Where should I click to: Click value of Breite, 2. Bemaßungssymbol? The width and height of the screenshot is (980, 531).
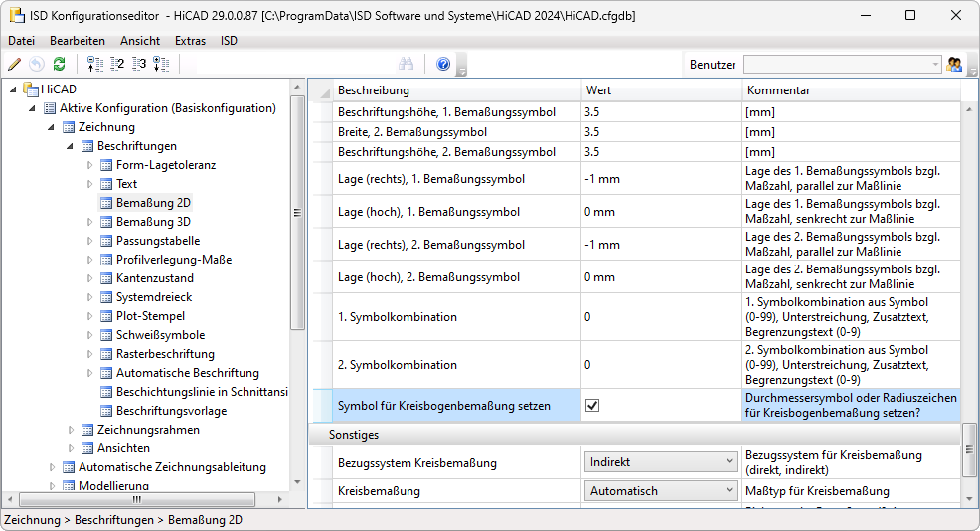(661, 132)
